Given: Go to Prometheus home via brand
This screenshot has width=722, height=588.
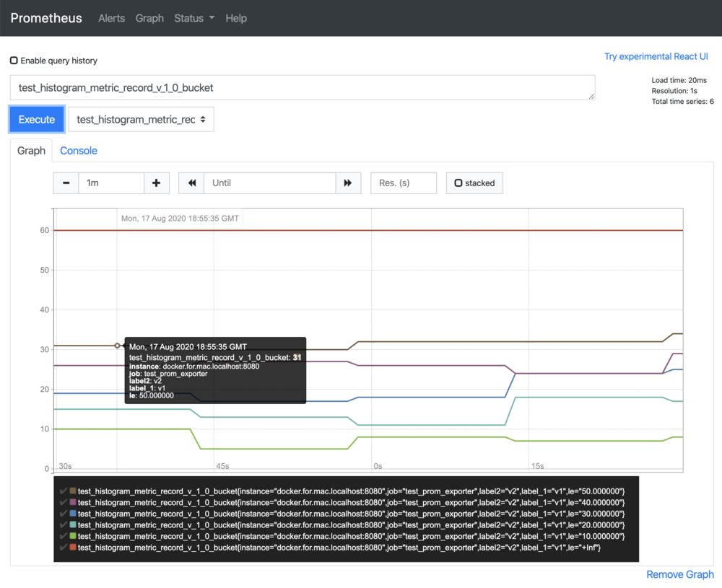Looking at the screenshot, I should [46, 19].
